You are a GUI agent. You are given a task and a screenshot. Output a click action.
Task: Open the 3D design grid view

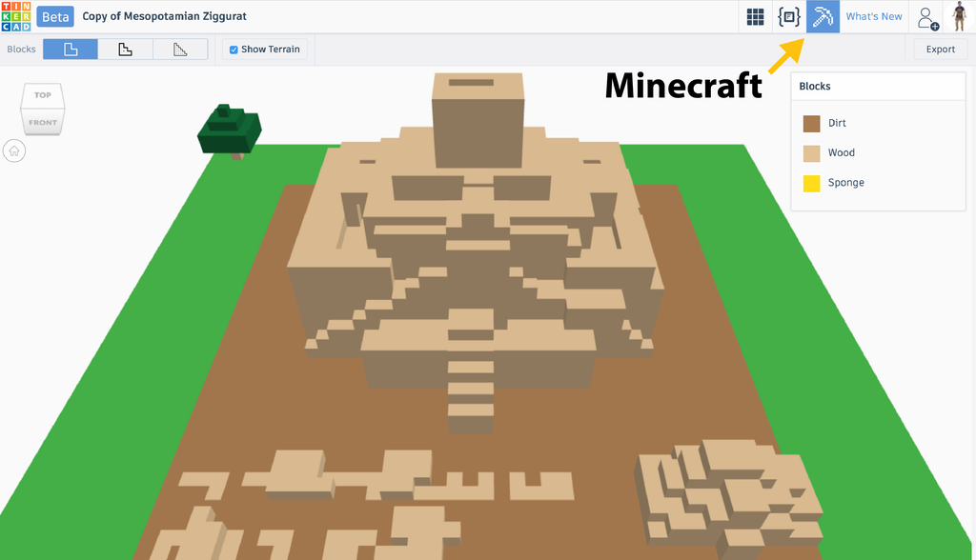point(755,17)
